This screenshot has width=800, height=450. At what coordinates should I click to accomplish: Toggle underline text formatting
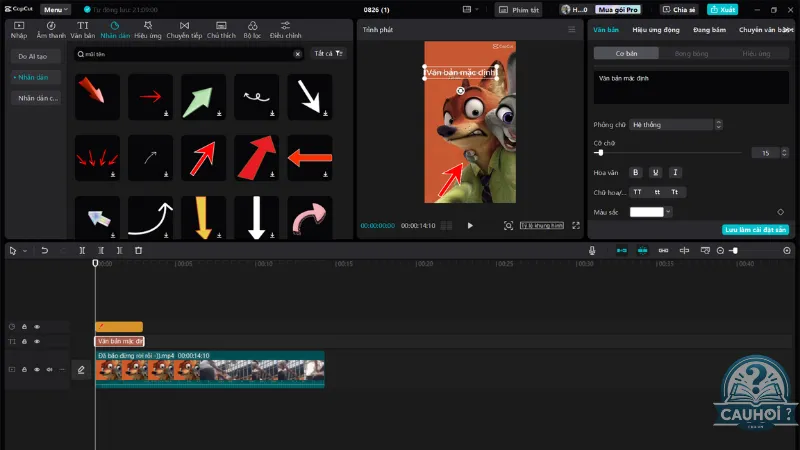click(x=655, y=172)
